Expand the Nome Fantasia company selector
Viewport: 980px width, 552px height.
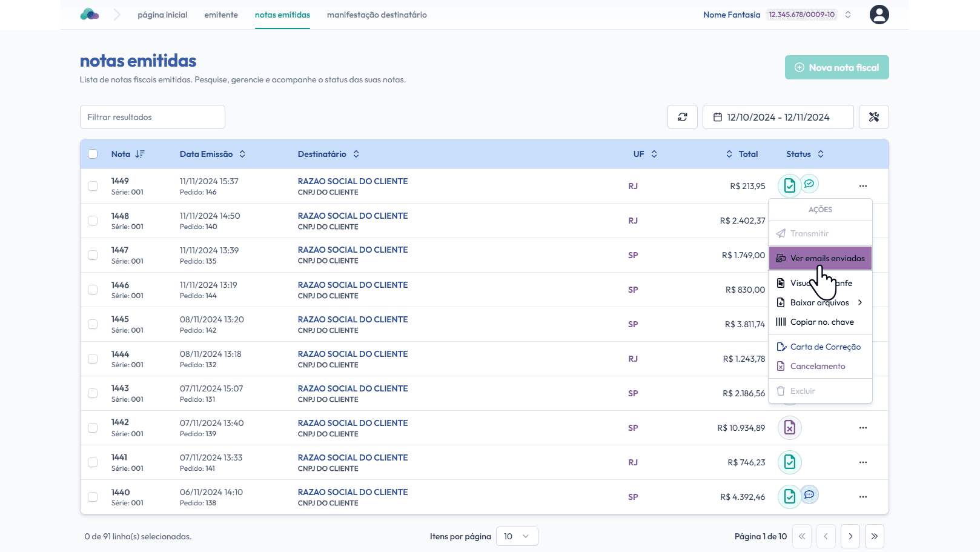[848, 15]
